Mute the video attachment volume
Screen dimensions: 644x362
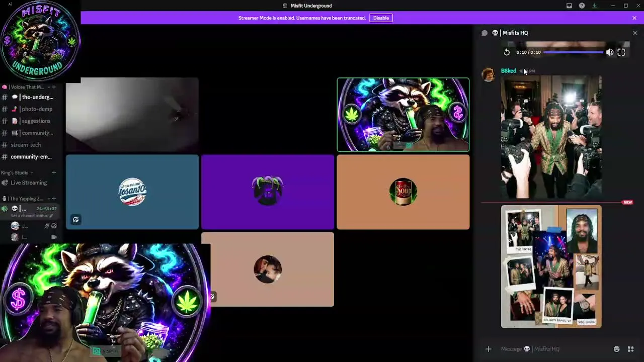(610, 52)
